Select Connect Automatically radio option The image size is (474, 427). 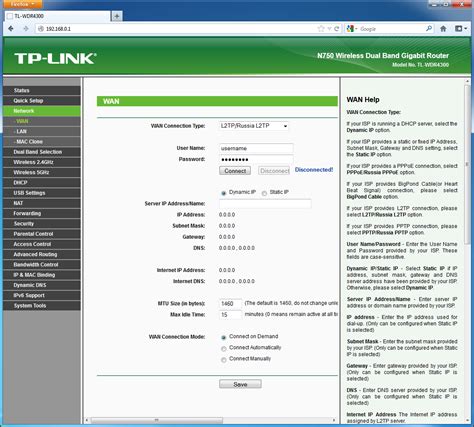224,349
